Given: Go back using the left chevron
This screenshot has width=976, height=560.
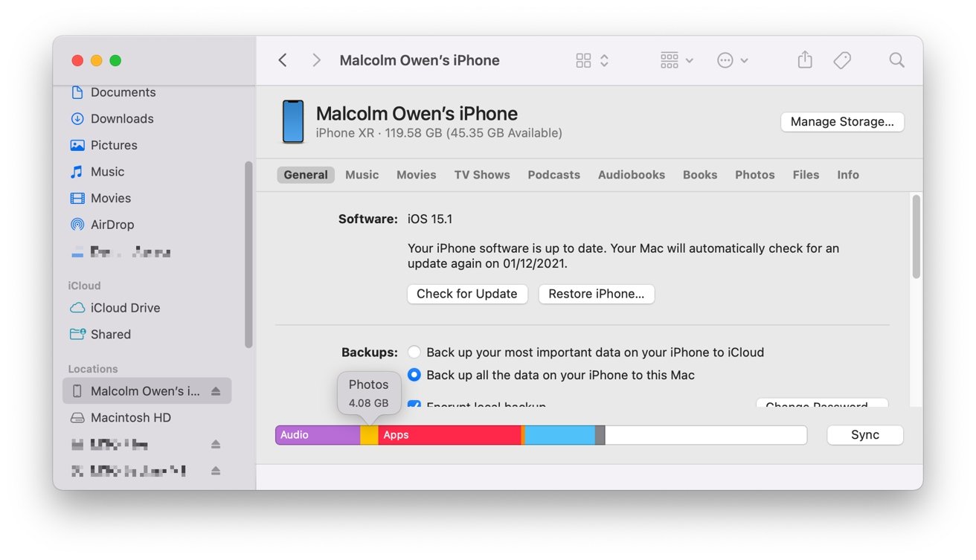Looking at the screenshot, I should (283, 60).
